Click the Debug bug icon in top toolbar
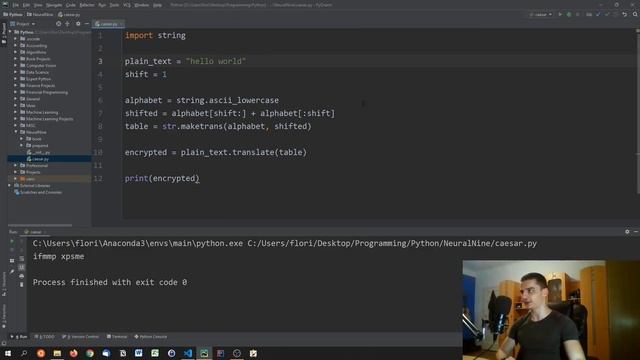 click(569, 14)
